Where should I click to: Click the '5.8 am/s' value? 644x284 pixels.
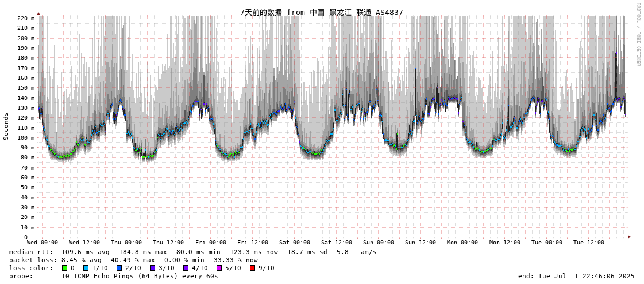pyautogui.click(x=356, y=252)
